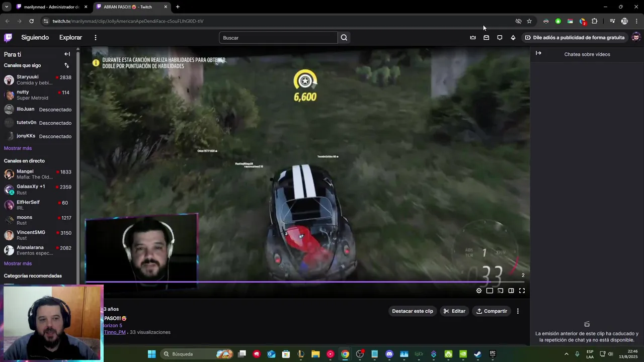The height and width of the screenshot is (362, 644).
Task: Click the search magnifier button
Action: click(x=344, y=37)
